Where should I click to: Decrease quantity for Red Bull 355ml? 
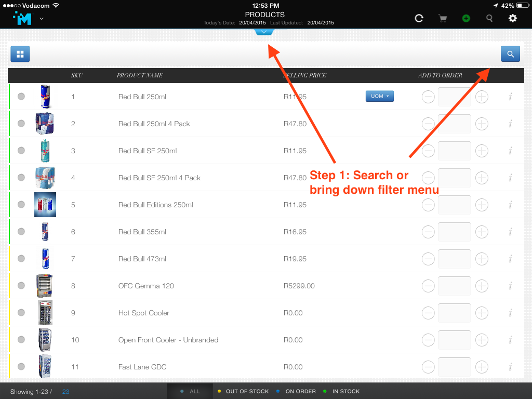[x=428, y=232]
